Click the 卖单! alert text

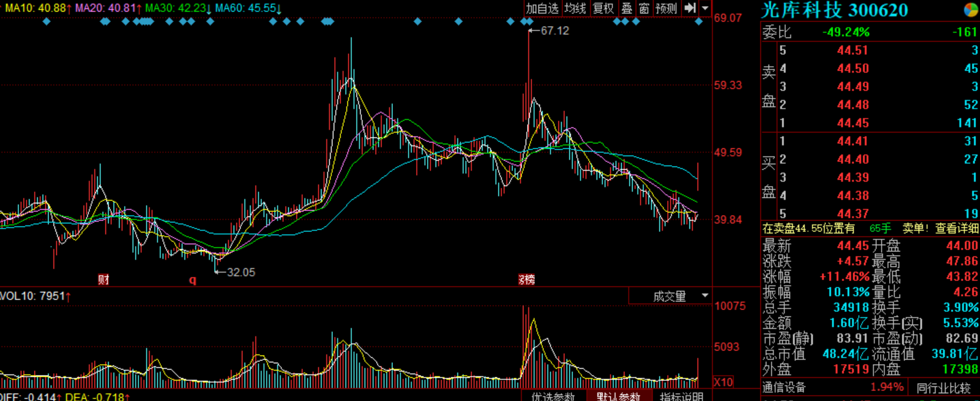(x=915, y=228)
